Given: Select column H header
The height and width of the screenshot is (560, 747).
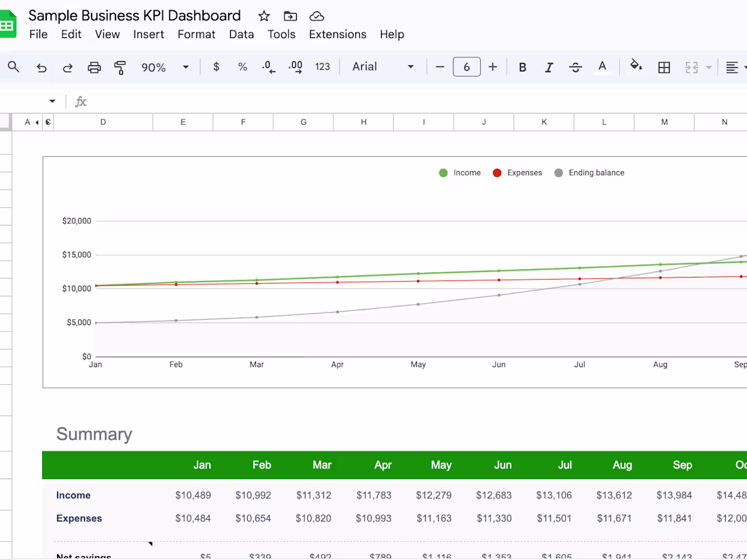Looking at the screenshot, I should point(363,122).
